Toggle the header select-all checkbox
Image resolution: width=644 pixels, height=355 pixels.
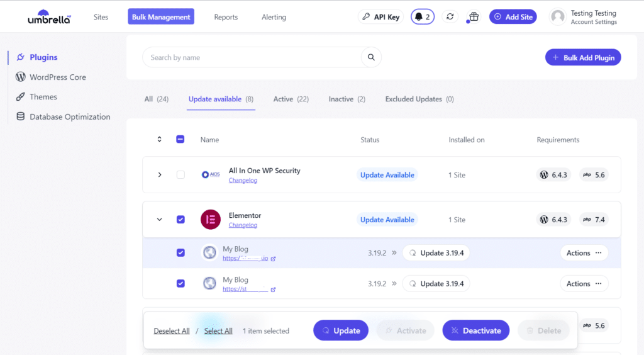pos(180,139)
